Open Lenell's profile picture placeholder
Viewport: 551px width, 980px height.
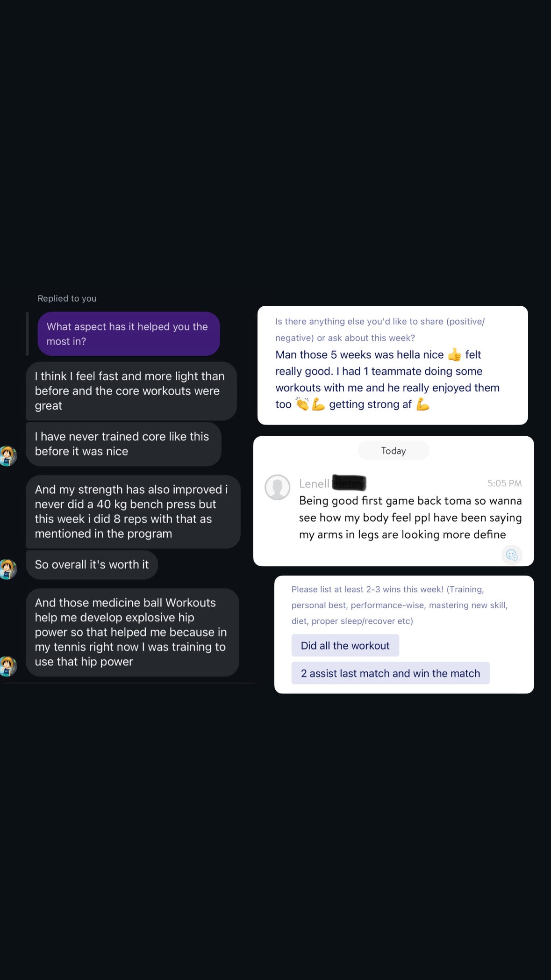coord(278,487)
